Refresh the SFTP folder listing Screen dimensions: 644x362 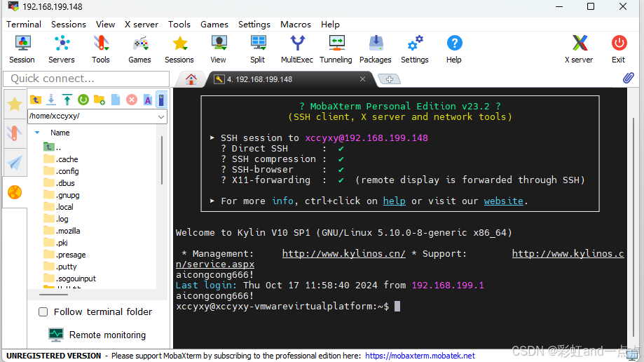point(83,100)
